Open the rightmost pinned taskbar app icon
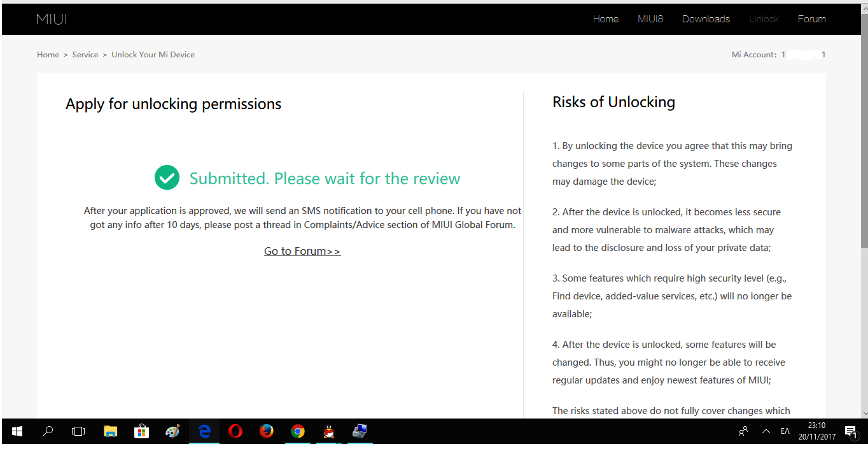Viewport: 868px width, 451px height. tap(360, 431)
